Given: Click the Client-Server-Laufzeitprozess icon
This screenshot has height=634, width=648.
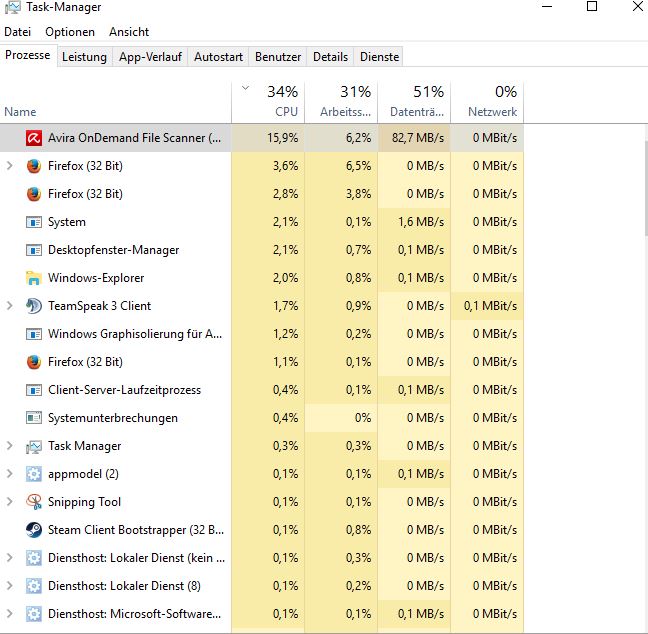Looking at the screenshot, I should (x=33, y=390).
